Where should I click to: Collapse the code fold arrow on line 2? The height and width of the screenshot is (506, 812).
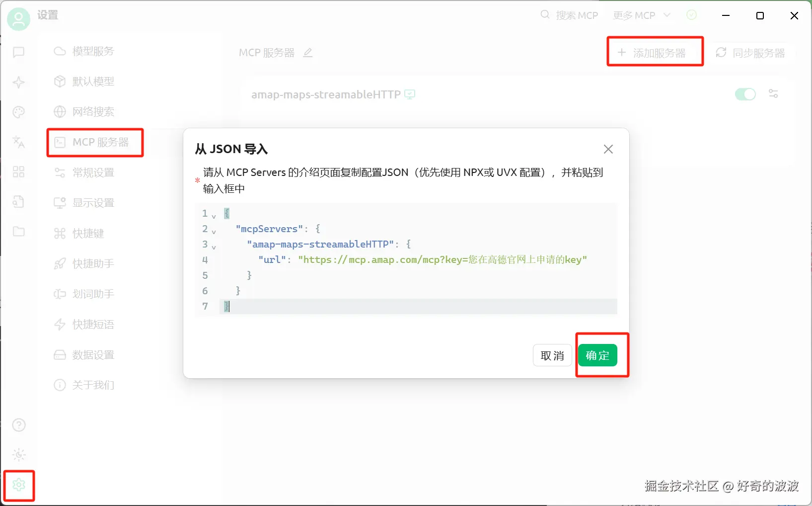[x=214, y=232]
